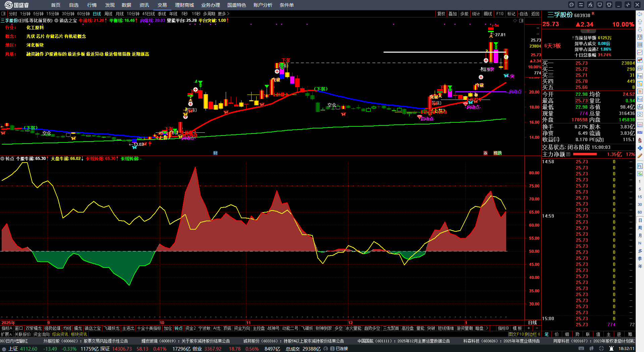Open the message chat bubble icon
Viewport: 644px width, 352px height.
click(x=572, y=5)
